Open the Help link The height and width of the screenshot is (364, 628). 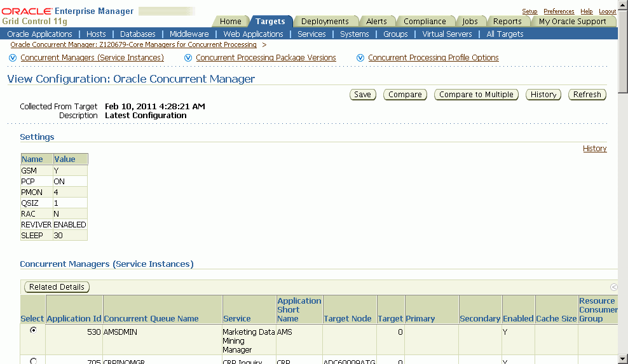(x=586, y=11)
